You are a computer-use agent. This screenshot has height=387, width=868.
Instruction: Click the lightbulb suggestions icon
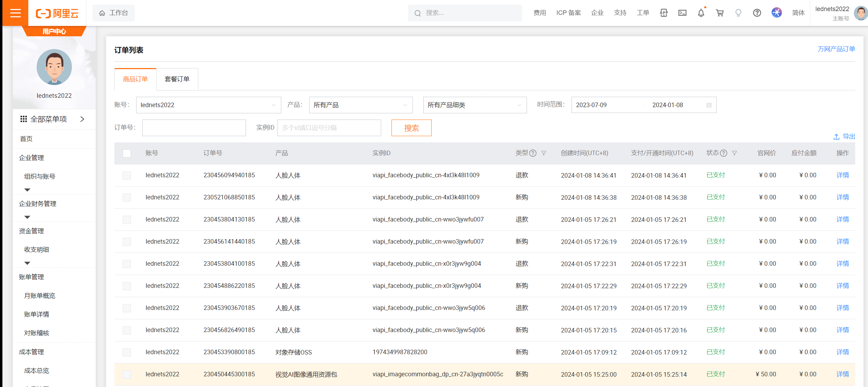738,13
